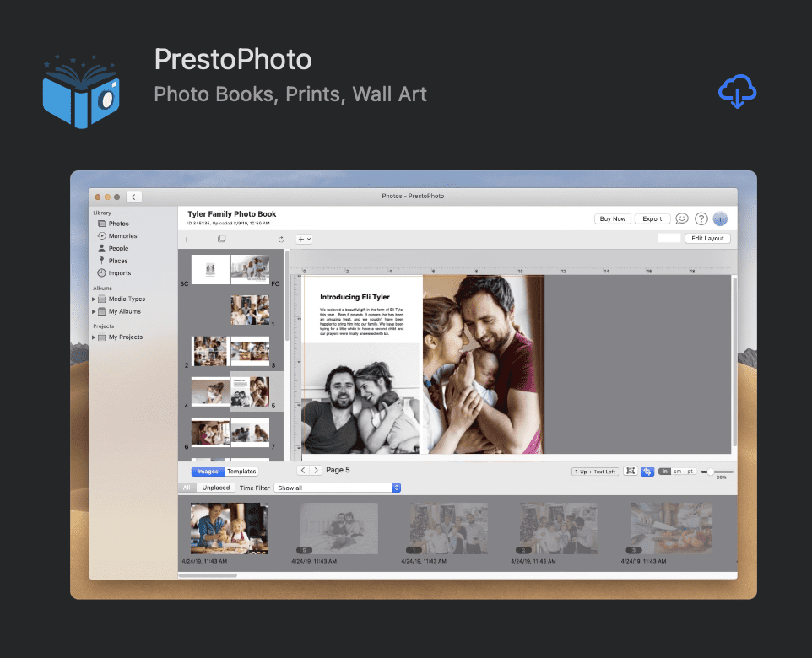The width and height of the screenshot is (812, 658).
Task: Click the PrestoPhoto book-camera app icon
Action: (x=81, y=92)
